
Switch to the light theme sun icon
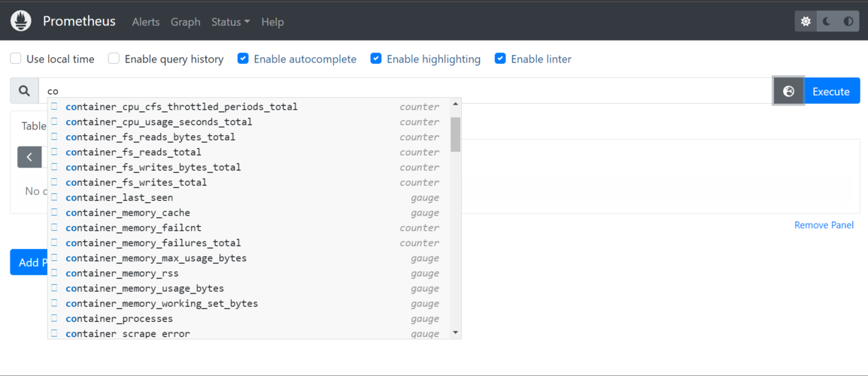pyautogui.click(x=806, y=22)
